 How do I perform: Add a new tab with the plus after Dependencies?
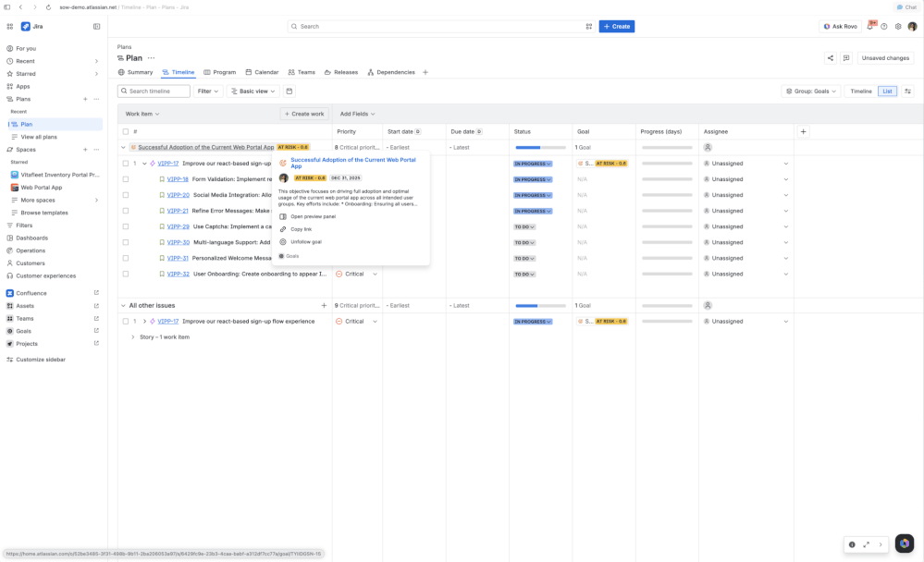pos(425,72)
